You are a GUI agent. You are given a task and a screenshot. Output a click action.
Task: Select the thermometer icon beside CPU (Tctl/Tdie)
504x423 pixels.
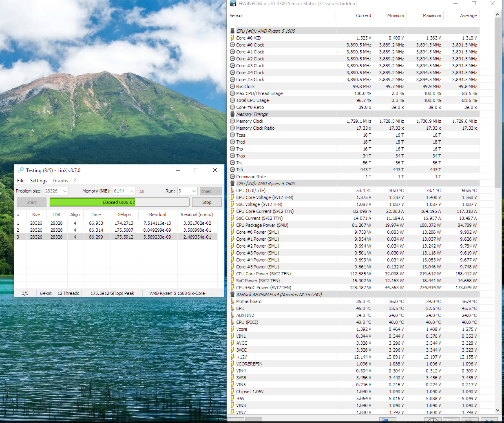pyautogui.click(x=232, y=190)
